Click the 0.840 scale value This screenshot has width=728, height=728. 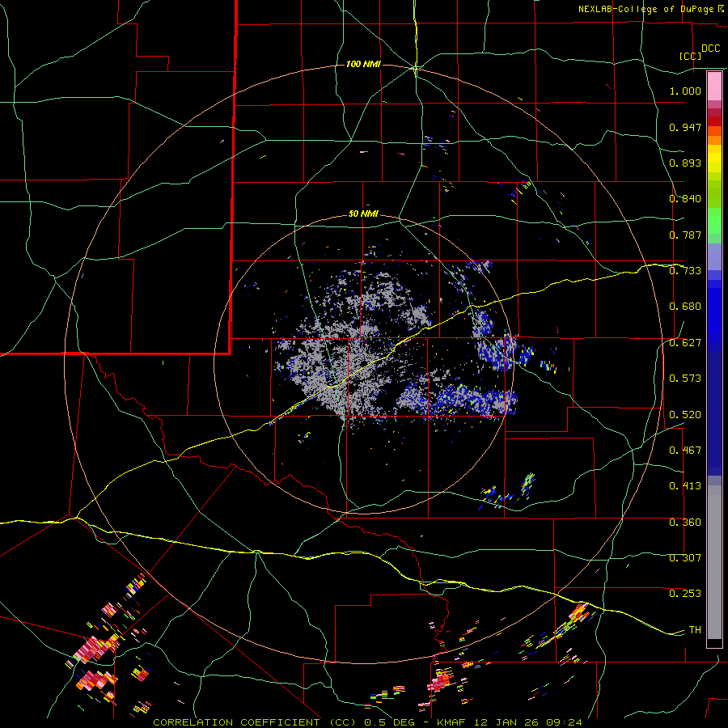(685, 199)
